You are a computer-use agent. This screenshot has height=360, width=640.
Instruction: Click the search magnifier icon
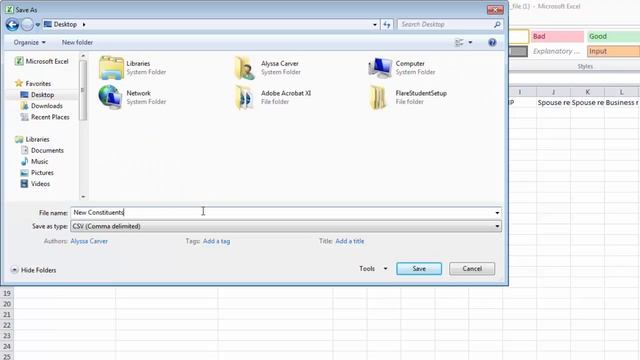click(x=497, y=24)
